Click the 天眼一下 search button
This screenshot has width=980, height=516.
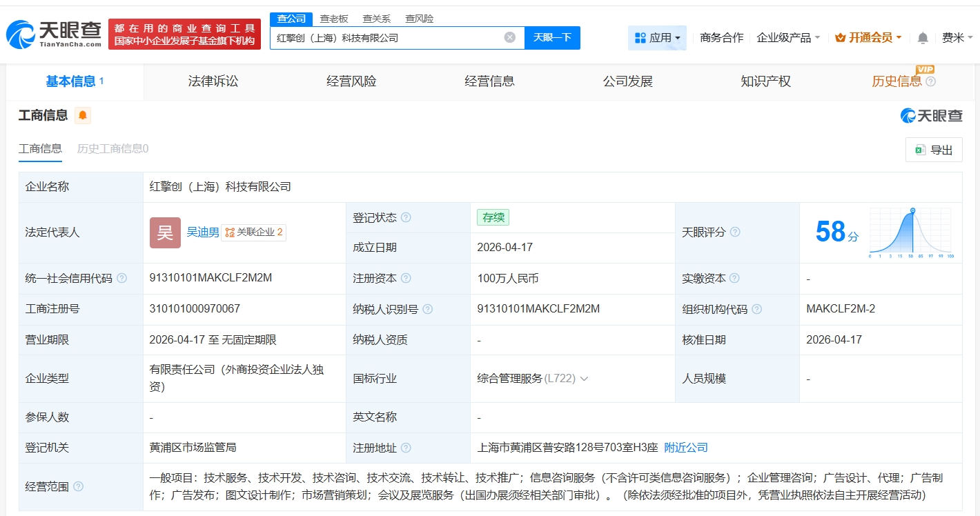point(552,38)
